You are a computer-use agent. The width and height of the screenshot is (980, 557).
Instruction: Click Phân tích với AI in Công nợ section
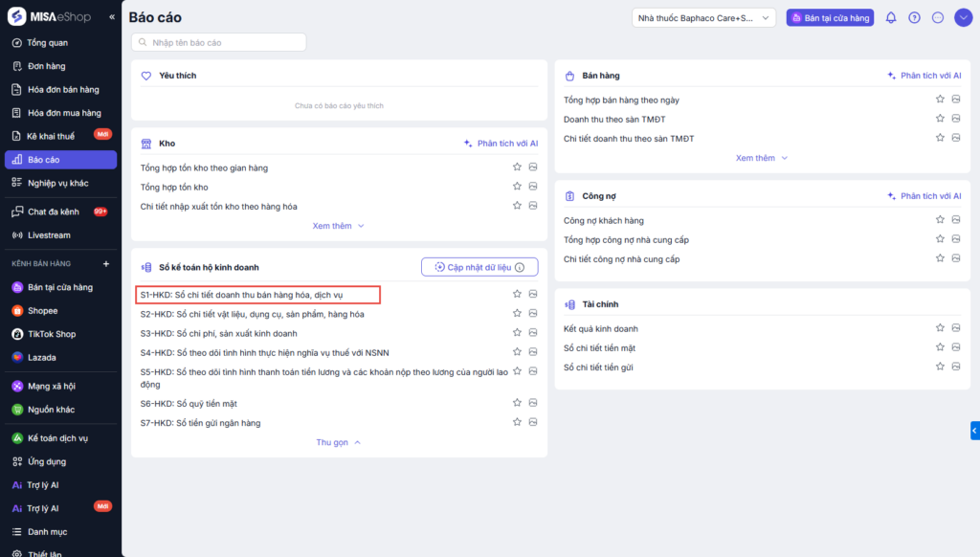[x=924, y=196]
